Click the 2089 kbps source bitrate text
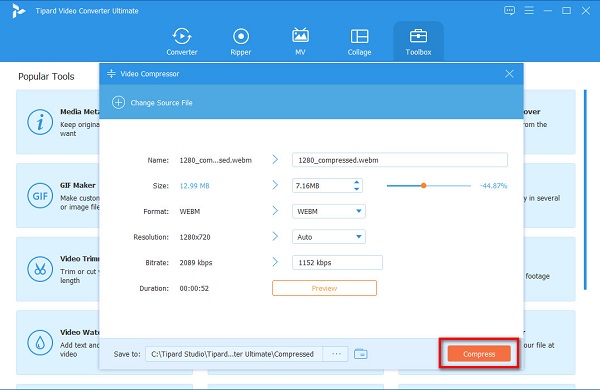Screen dimensions: 600x390 point(196,263)
